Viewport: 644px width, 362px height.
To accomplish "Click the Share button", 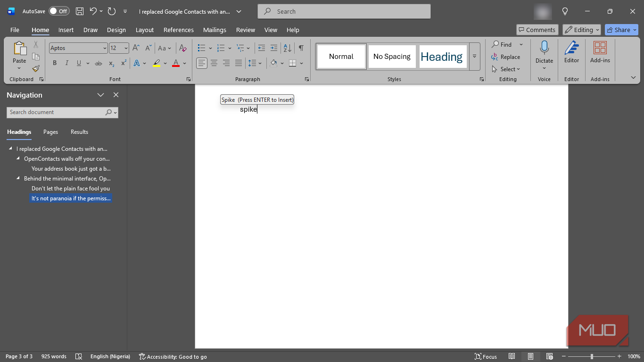I will (621, 30).
